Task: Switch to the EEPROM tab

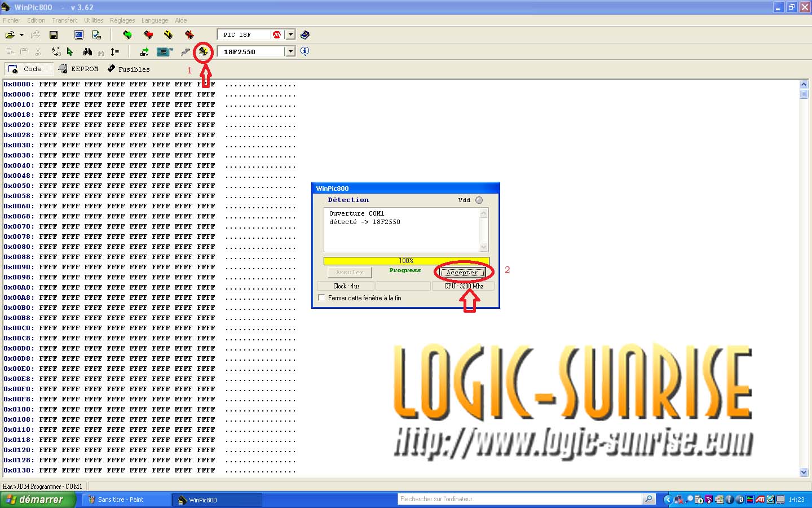Action: pyautogui.click(x=78, y=69)
